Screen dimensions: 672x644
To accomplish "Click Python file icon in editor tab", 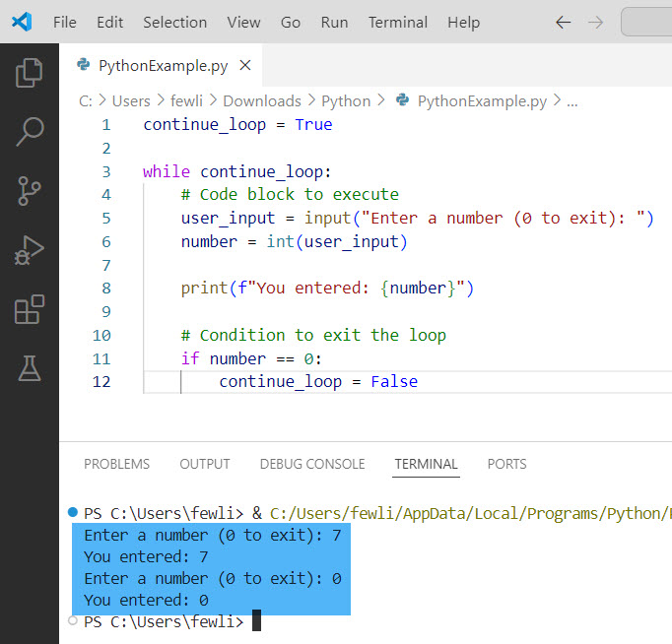I will (x=83, y=65).
